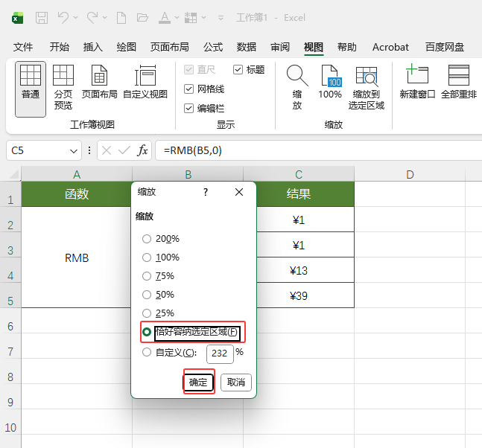The image size is (482, 448).
Task: Switch to 分页预览 page break view
Action: pos(63,87)
